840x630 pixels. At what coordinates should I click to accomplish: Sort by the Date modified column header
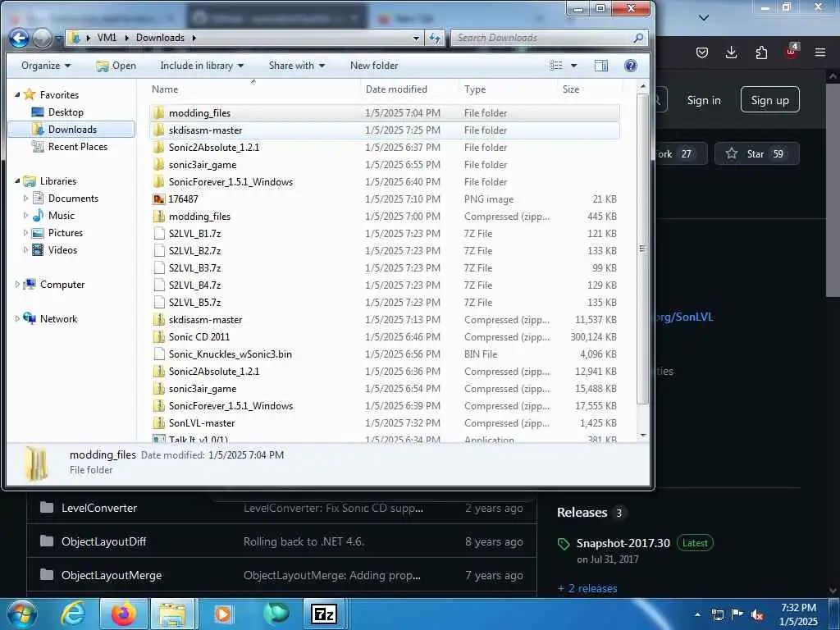click(x=410, y=89)
